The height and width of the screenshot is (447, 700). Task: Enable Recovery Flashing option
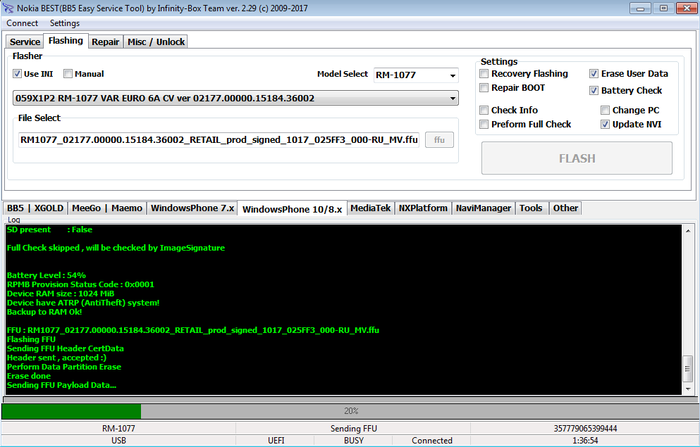pos(485,74)
